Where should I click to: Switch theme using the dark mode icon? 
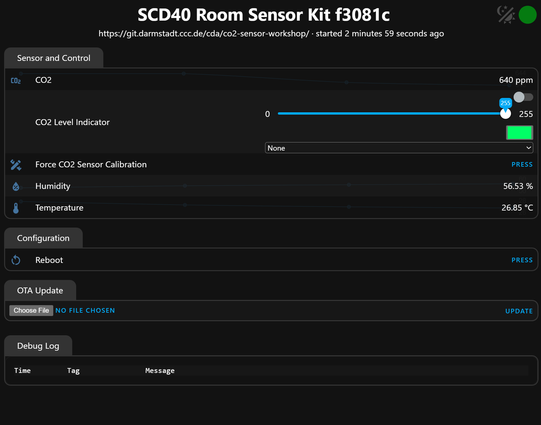pos(506,15)
